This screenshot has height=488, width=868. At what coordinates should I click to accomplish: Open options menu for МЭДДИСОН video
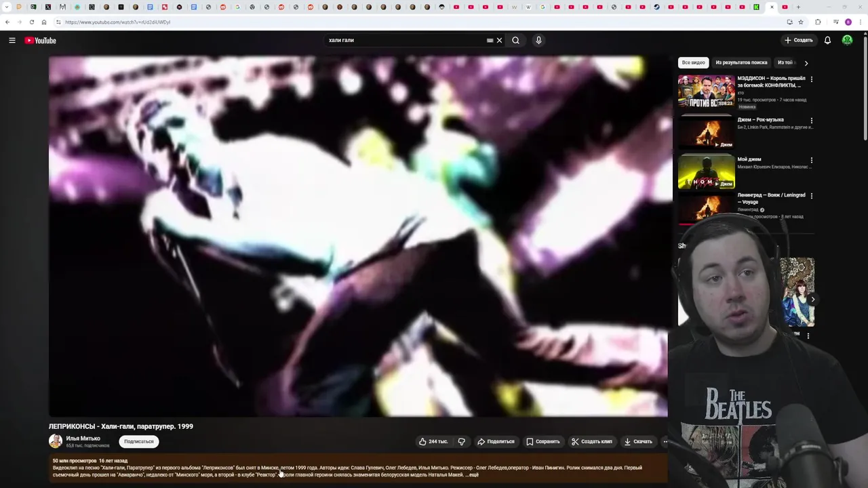coord(811,79)
